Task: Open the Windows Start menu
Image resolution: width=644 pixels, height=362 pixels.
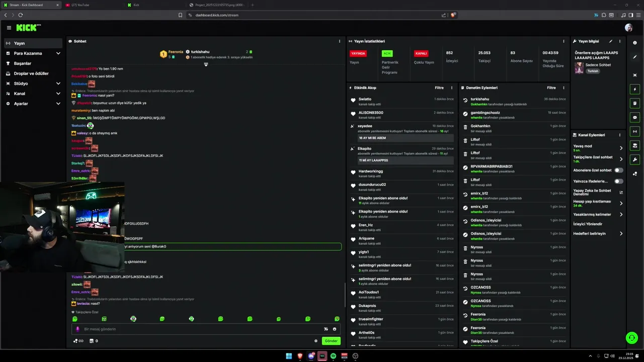Action: pos(289,356)
